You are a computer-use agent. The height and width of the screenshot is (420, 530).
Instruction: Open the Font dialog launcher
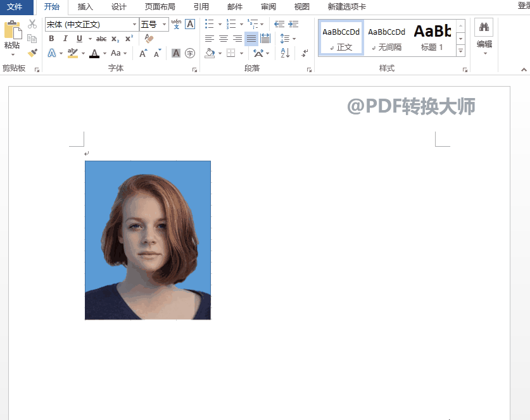pos(194,70)
